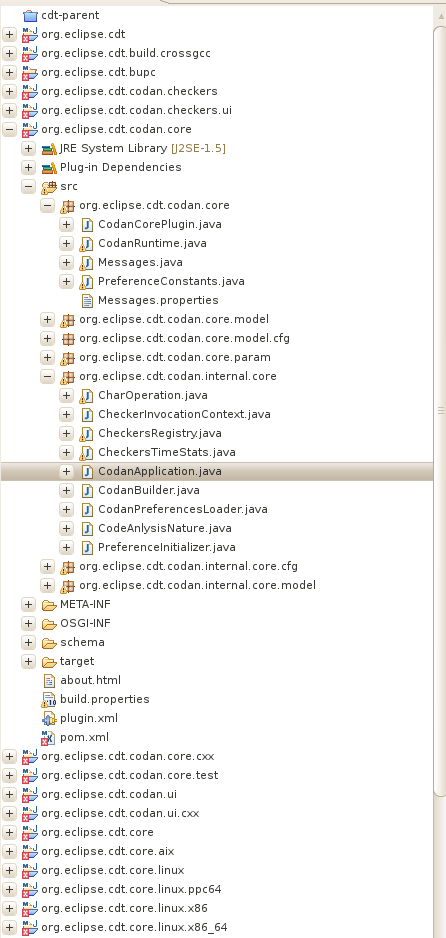The height and width of the screenshot is (938, 446).
Task: Click the org.eclipse.cdt.codan.core.model.cfg package icon
Action: (x=68, y=339)
